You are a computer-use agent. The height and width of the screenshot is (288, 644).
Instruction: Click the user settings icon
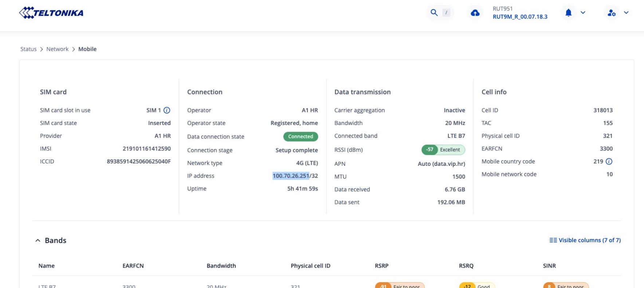[x=612, y=13]
